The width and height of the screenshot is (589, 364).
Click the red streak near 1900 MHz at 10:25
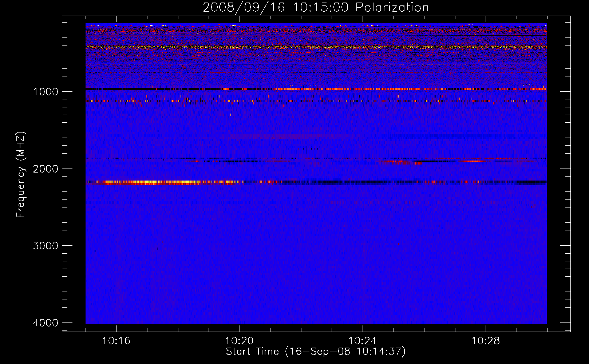(x=393, y=161)
